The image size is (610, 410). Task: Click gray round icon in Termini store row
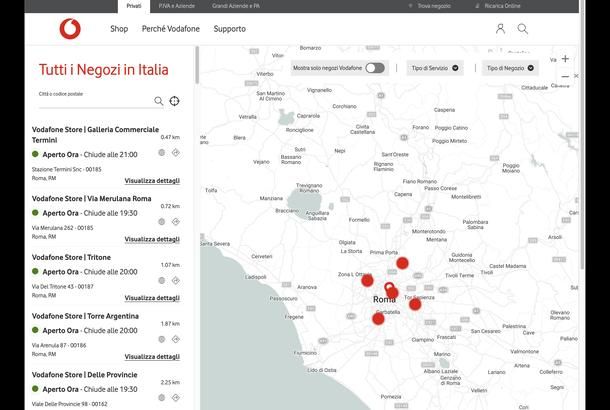[x=162, y=152]
